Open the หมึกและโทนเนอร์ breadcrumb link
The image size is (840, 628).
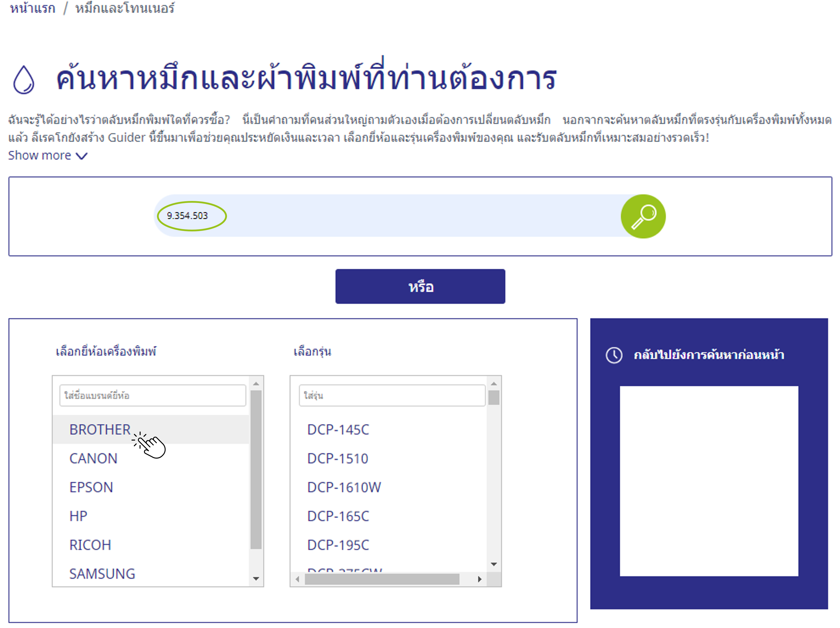125,8
